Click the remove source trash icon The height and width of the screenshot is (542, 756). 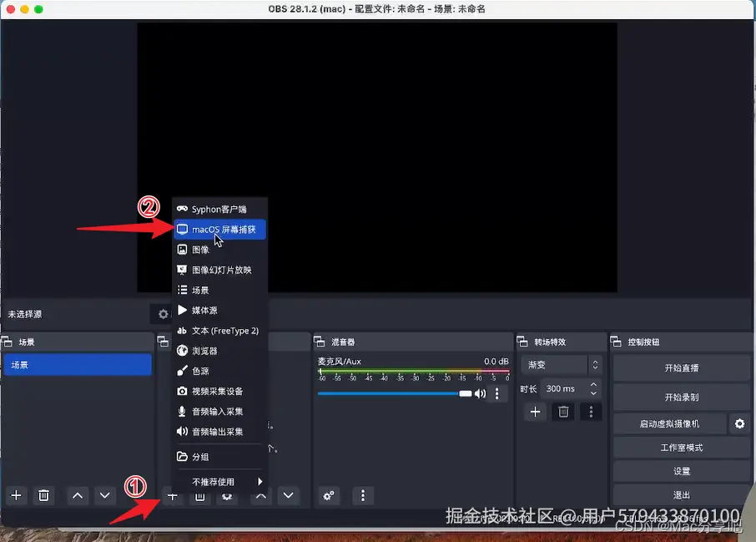coord(199,495)
